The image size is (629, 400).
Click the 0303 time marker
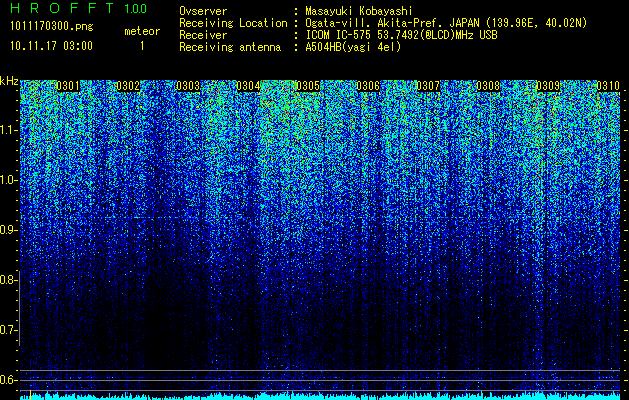[x=188, y=86]
